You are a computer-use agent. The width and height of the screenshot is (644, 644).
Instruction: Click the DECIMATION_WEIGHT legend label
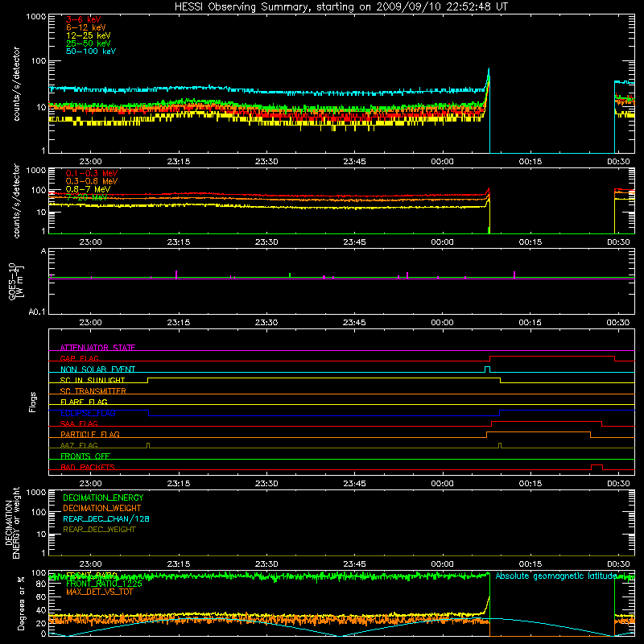click(102, 508)
